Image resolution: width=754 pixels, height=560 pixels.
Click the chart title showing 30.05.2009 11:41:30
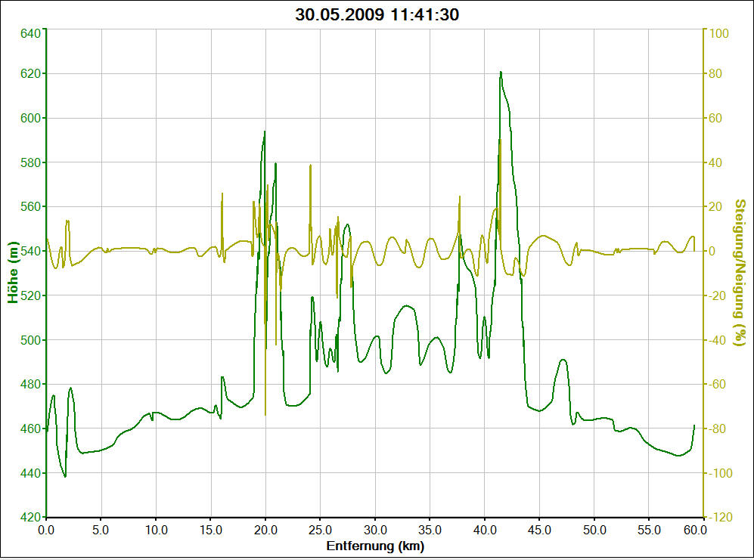coord(377,14)
